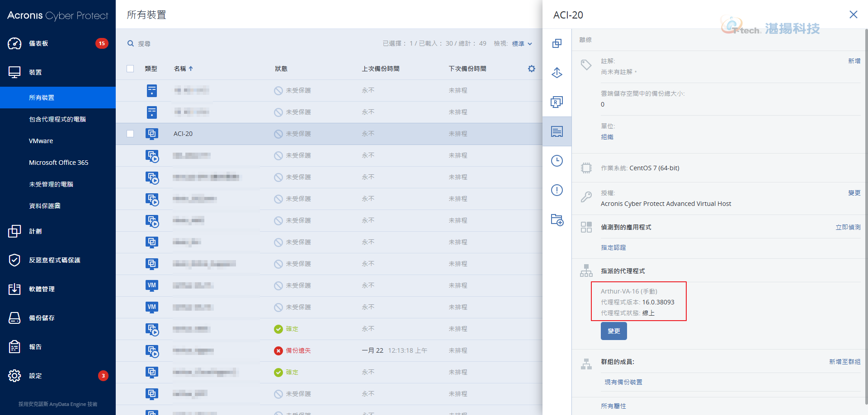This screenshot has height=415, width=868.
Task: Open the 檢視 標準 view dropdown
Action: click(522, 43)
